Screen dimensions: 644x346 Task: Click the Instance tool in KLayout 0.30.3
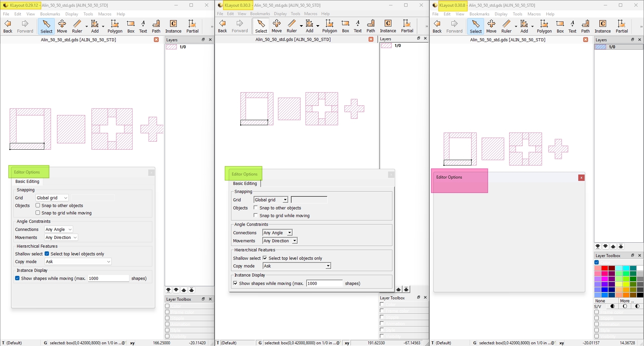[388, 26]
